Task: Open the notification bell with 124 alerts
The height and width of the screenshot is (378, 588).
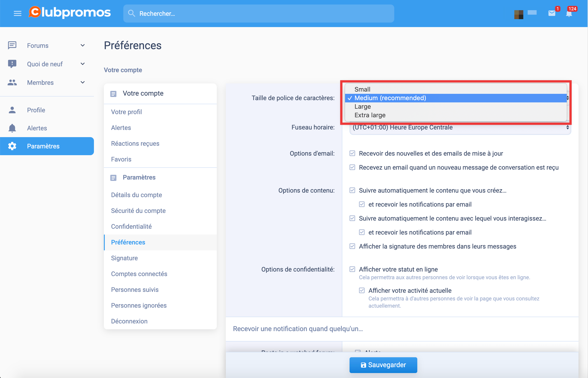Action: [569, 14]
